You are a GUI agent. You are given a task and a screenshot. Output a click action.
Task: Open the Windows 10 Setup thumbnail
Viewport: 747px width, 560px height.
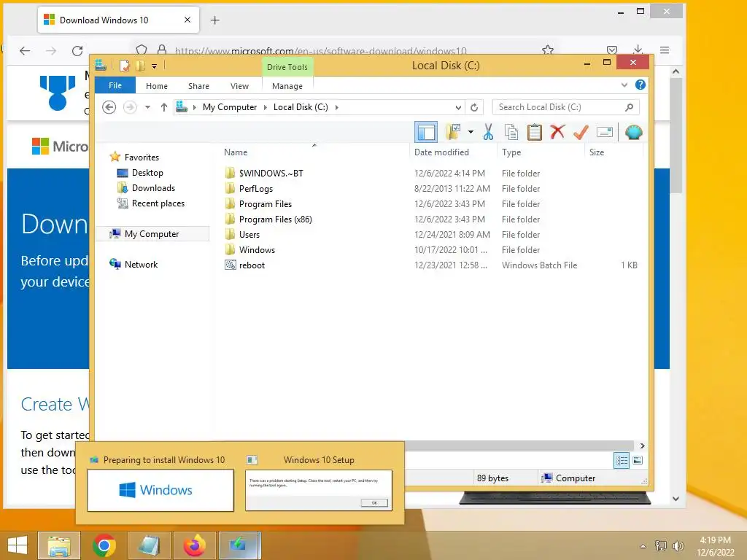319,491
